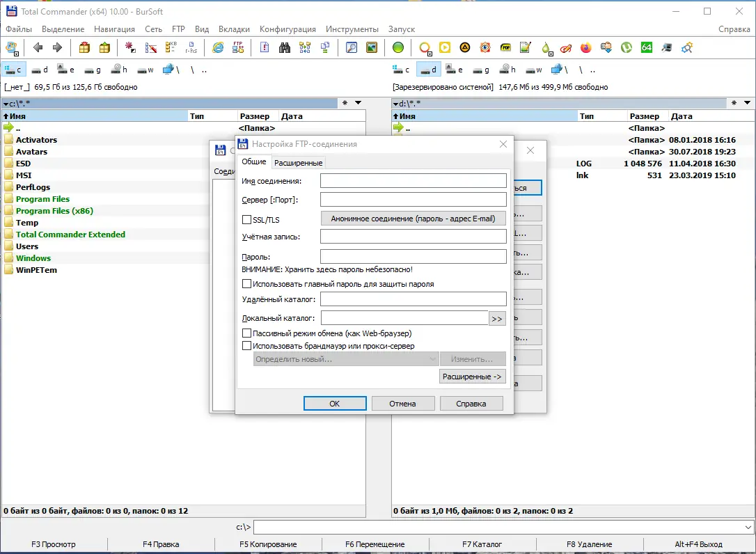This screenshot has height=554, width=756.
Task: Click the green circle toolbar icon
Action: click(x=397, y=47)
